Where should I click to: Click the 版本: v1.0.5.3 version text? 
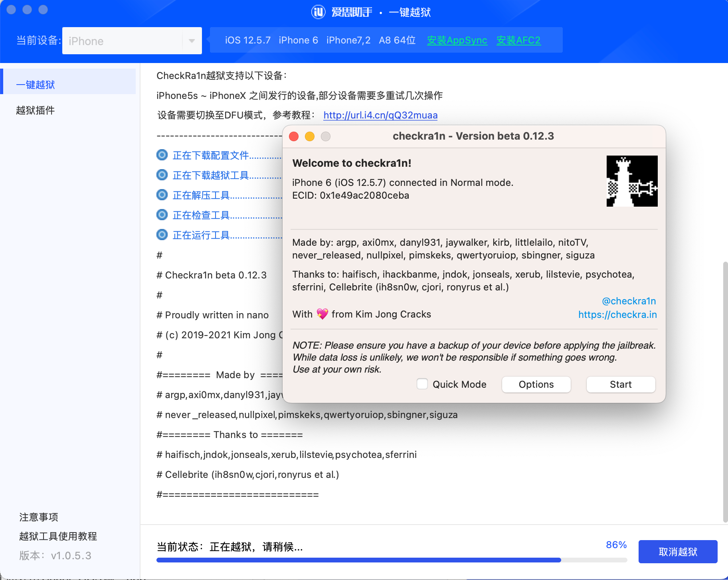click(55, 555)
